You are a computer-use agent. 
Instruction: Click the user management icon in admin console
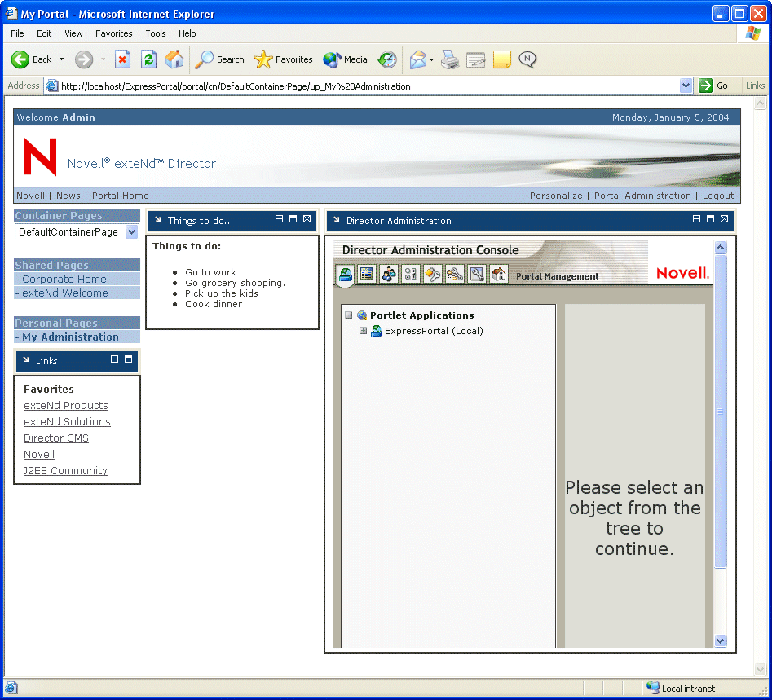coord(389,274)
